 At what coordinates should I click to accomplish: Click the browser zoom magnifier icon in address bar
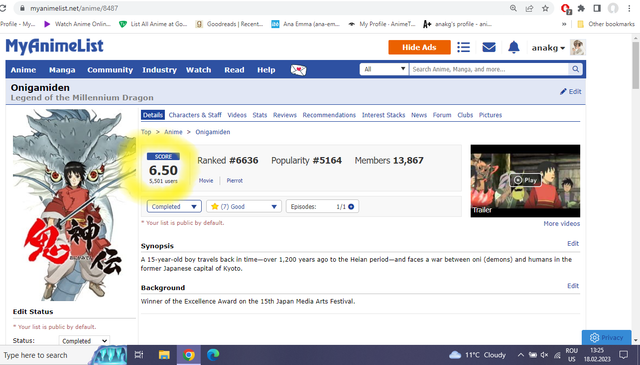513,8
